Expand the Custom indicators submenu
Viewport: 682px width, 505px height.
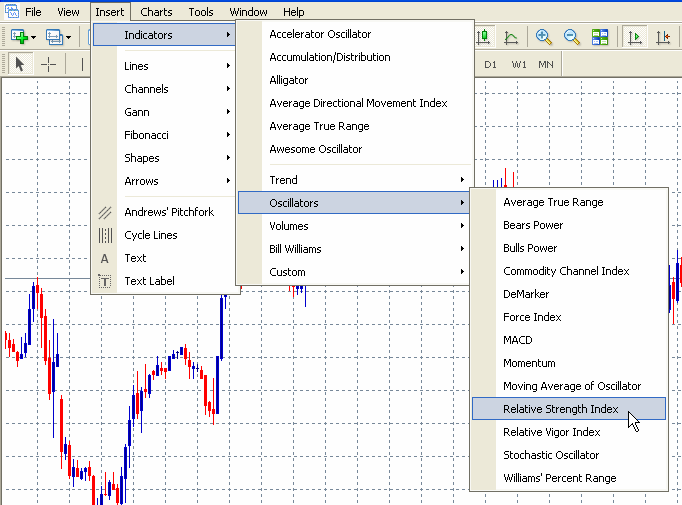coord(354,272)
